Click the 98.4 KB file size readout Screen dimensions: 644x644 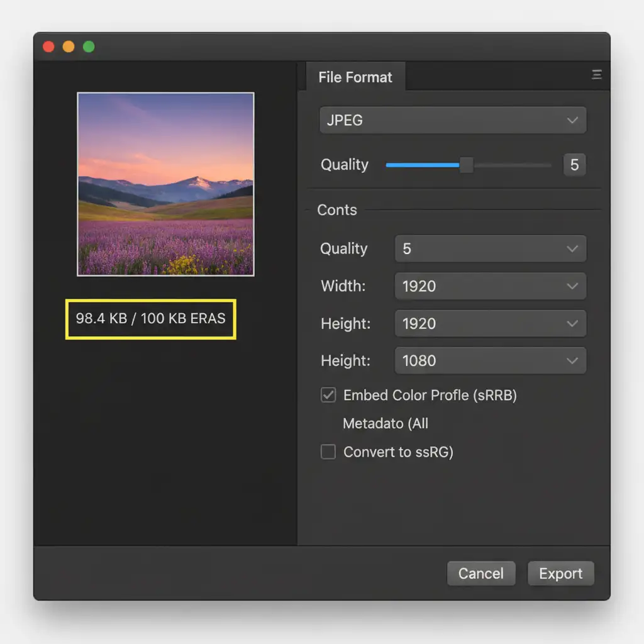click(x=150, y=319)
